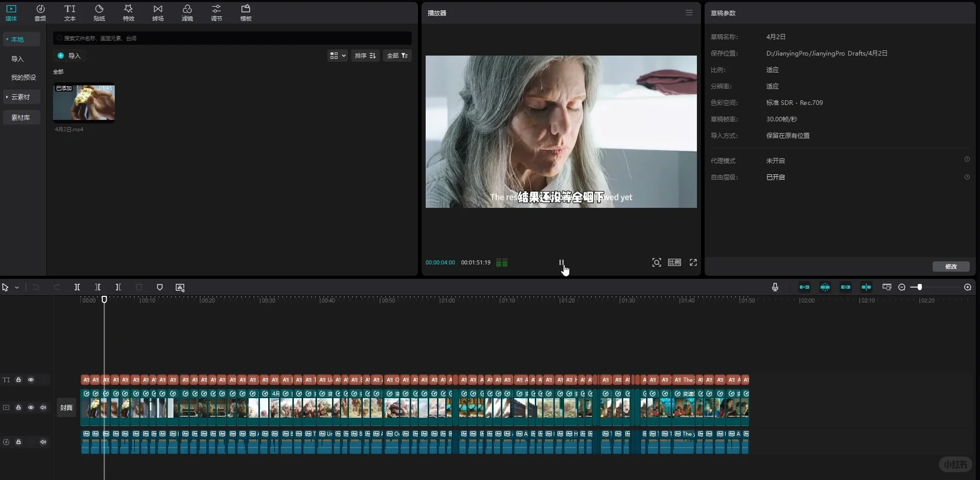Image resolution: width=980 pixels, height=480 pixels.
Task: Open the 全部 filter dropdown
Action: point(397,56)
